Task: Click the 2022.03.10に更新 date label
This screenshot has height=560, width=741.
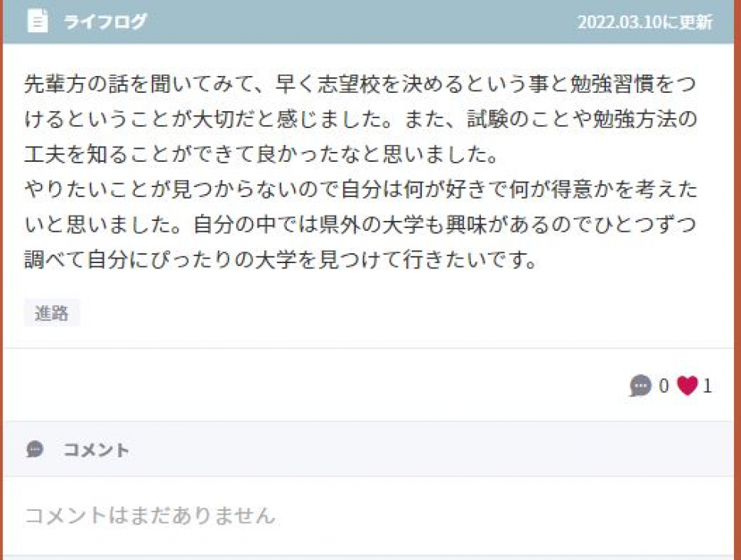Action: click(x=644, y=21)
